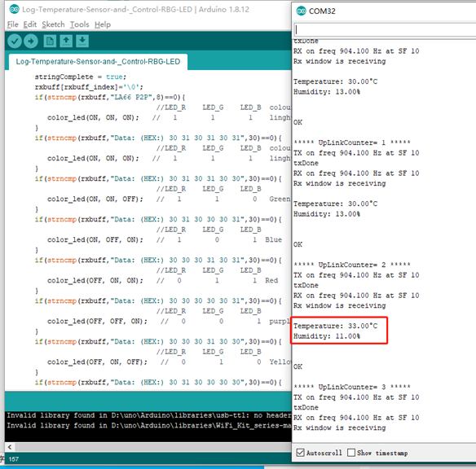Save the sketch with Save icon
The height and width of the screenshot is (469, 476).
click(82, 42)
